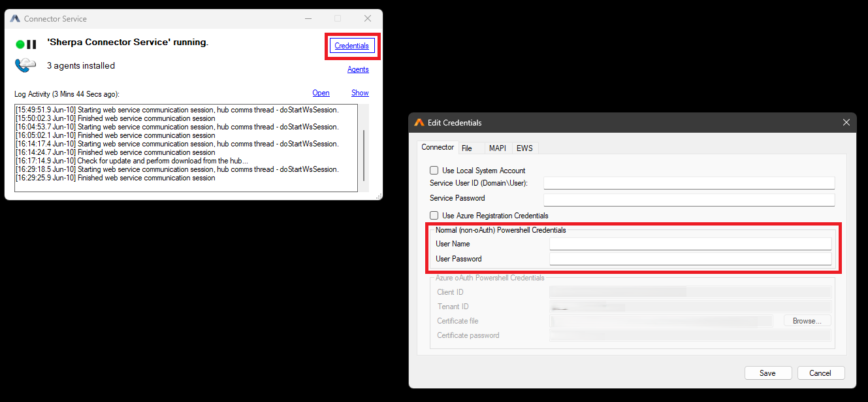This screenshot has height=402, width=868.
Task: Open the Agents link
Action: click(358, 69)
